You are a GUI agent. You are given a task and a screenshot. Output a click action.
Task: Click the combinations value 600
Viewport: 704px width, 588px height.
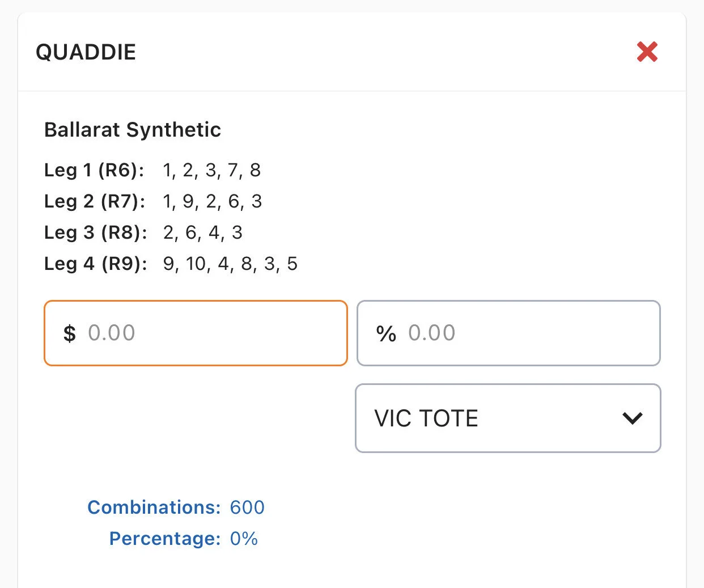pyautogui.click(x=247, y=507)
